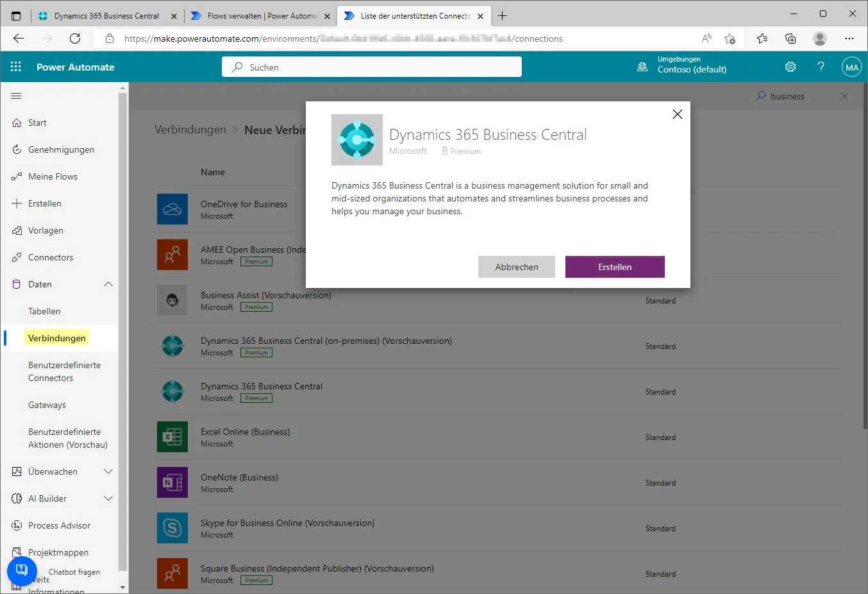Image resolution: width=868 pixels, height=594 pixels.
Task: Click the Verbindungen breadcrumb link
Action: click(x=190, y=130)
